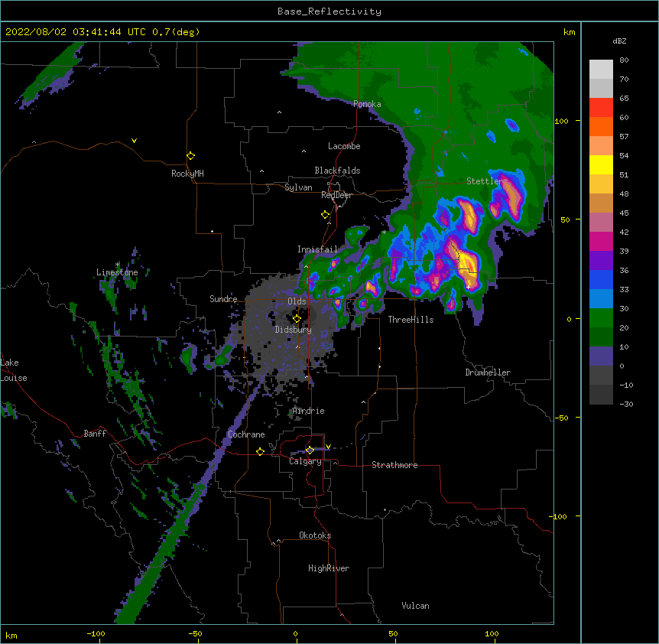The height and width of the screenshot is (644, 659).
Task: Click the white plus marker under the yellow storm core
Action: [x=468, y=287]
